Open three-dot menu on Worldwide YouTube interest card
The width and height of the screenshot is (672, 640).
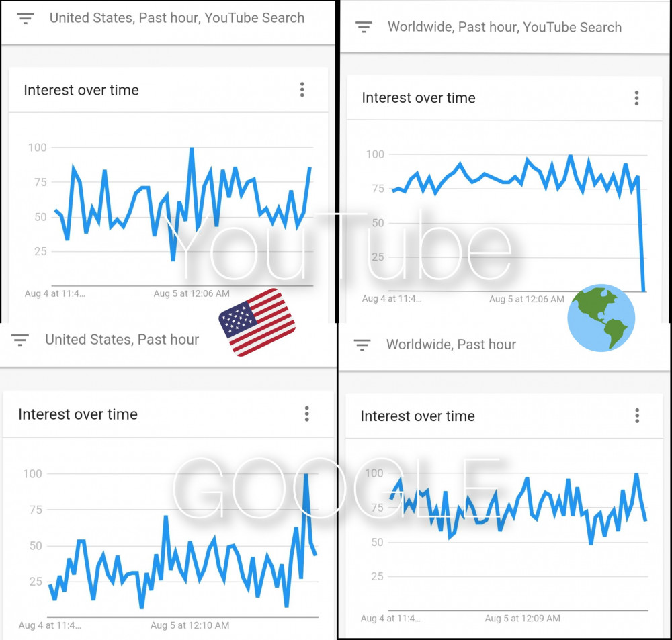click(636, 98)
